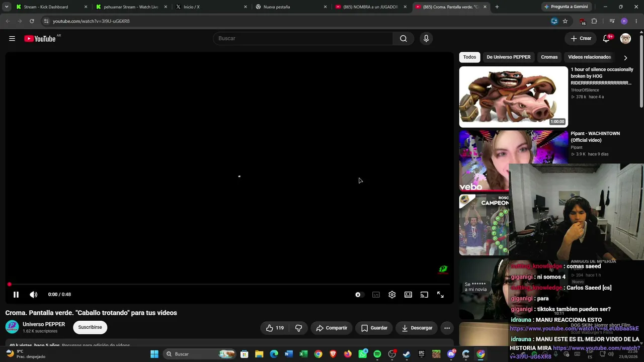Pause the video
This screenshot has width=644, height=362.
pos(16,295)
